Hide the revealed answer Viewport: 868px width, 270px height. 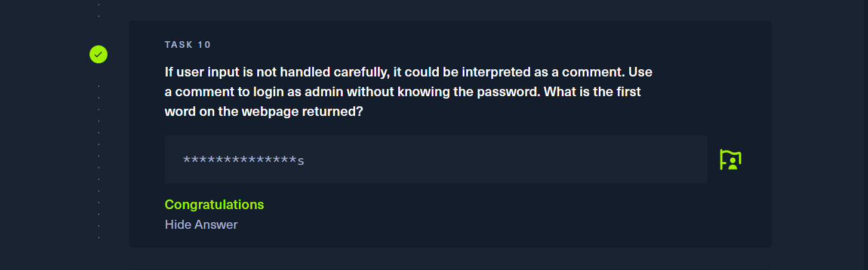point(201,225)
